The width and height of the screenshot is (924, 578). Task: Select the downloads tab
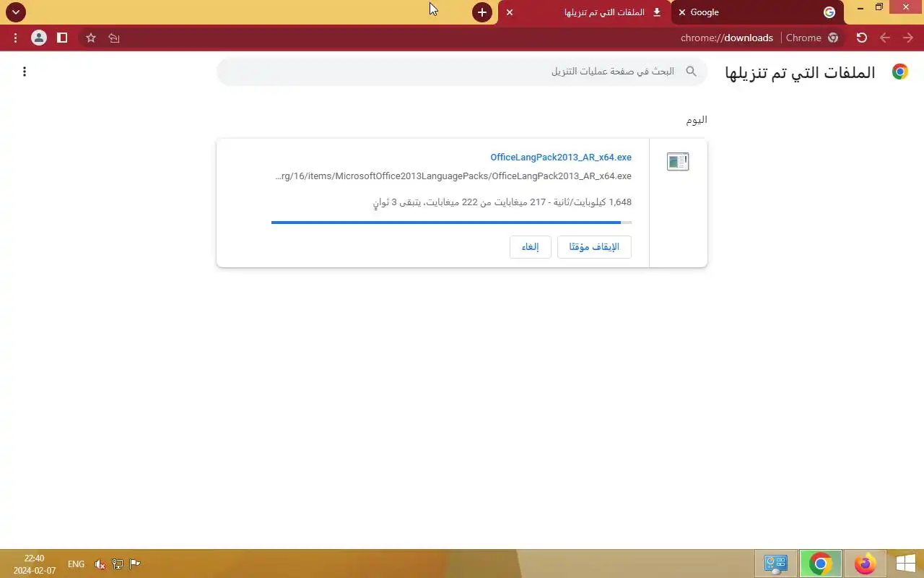585,12
